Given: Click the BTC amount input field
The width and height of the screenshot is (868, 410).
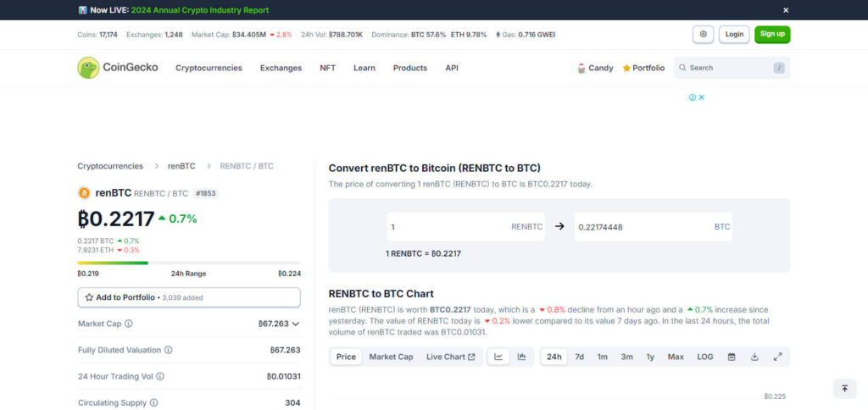Looking at the screenshot, I should tap(654, 227).
